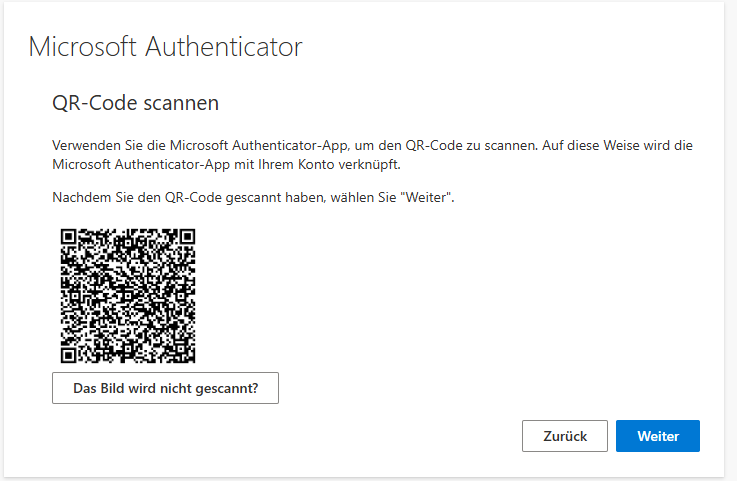Viewport: 737px width, 481px height.
Task: Click 'Authenticator-App, um den' in first line
Action: pos(318,146)
